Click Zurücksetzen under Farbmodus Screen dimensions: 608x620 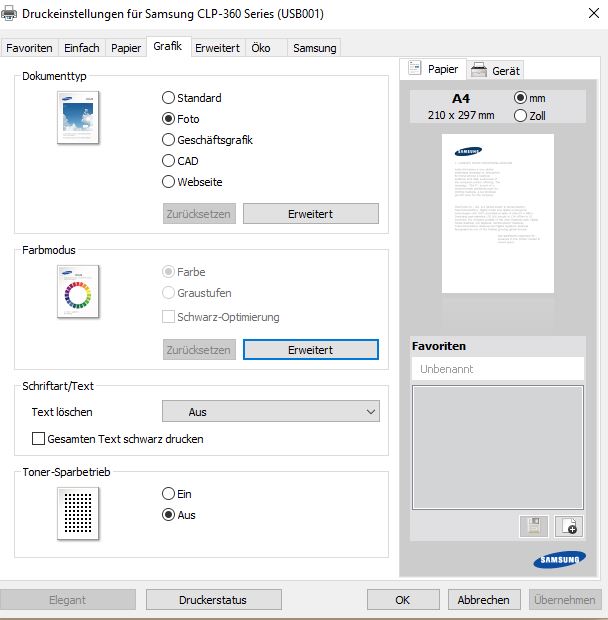[x=199, y=350]
